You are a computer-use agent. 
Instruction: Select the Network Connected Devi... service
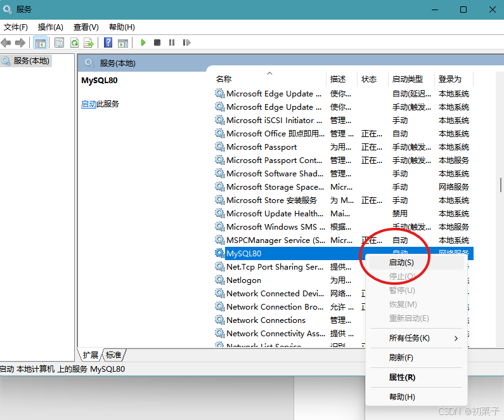[289, 294]
